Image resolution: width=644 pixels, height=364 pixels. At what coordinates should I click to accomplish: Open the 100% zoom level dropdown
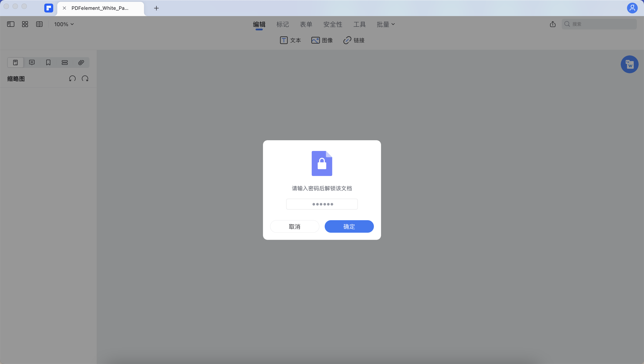64,24
